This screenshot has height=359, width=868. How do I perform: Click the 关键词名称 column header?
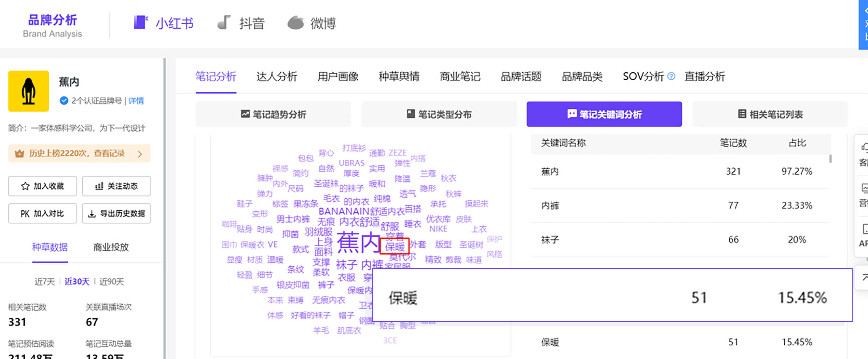pos(563,143)
